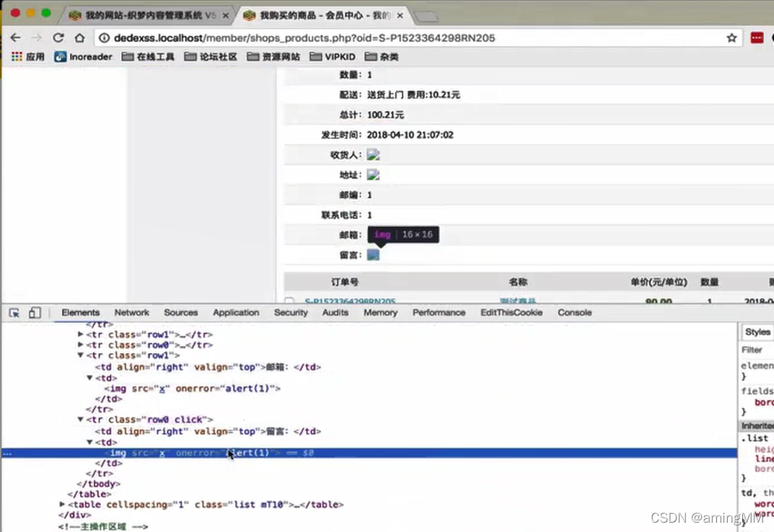
Task: Tick the checkbox in the order row
Action: 289,301
